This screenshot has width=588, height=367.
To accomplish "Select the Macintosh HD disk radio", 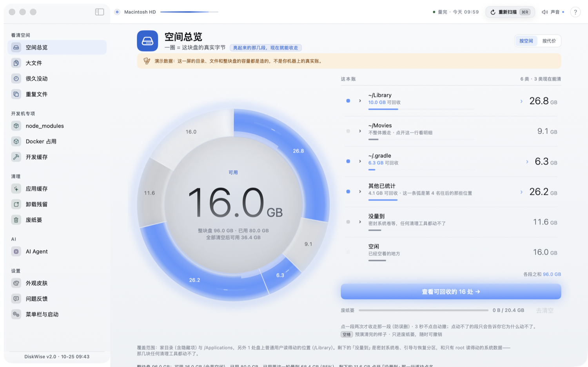I will [x=117, y=12].
